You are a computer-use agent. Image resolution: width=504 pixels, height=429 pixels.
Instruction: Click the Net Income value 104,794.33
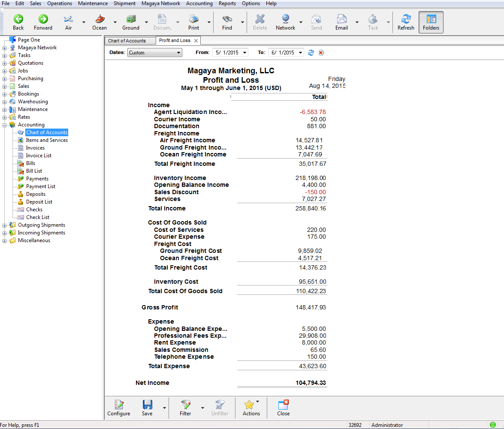click(x=311, y=383)
